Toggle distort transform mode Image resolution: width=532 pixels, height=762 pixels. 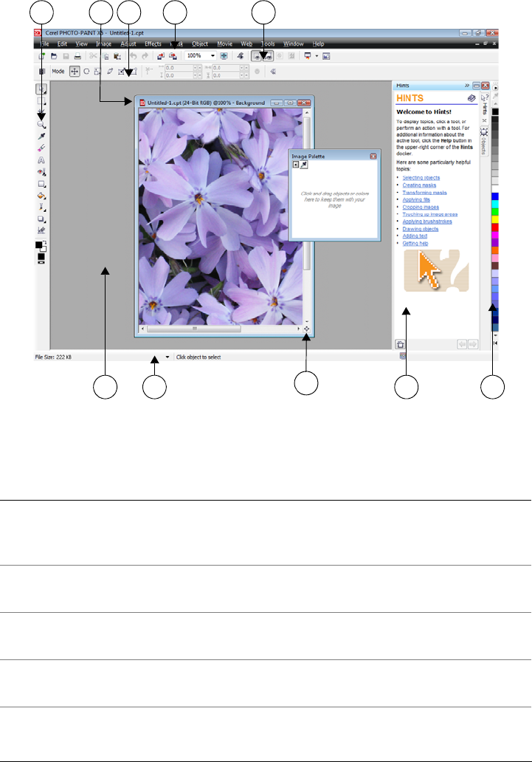(122, 72)
